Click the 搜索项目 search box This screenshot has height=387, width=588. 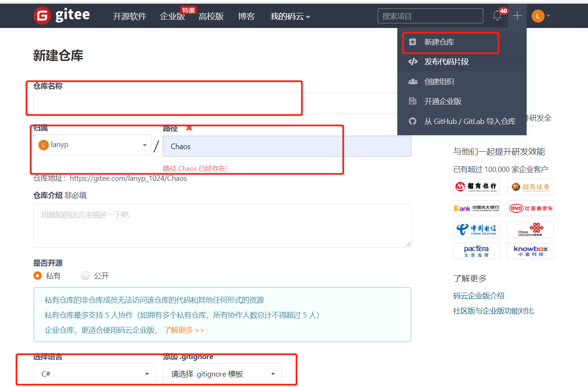pyautogui.click(x=430, y=16)
